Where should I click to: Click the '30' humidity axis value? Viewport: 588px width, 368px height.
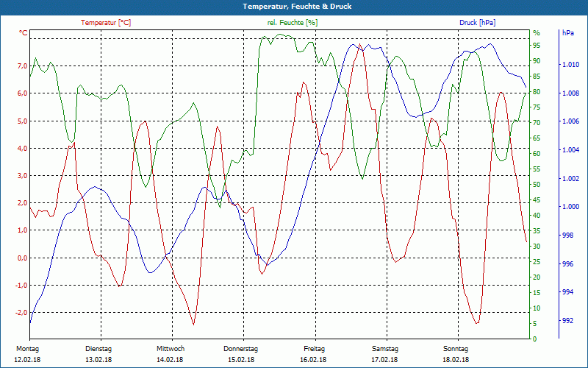pyautogui.click(x=537, y=247)
